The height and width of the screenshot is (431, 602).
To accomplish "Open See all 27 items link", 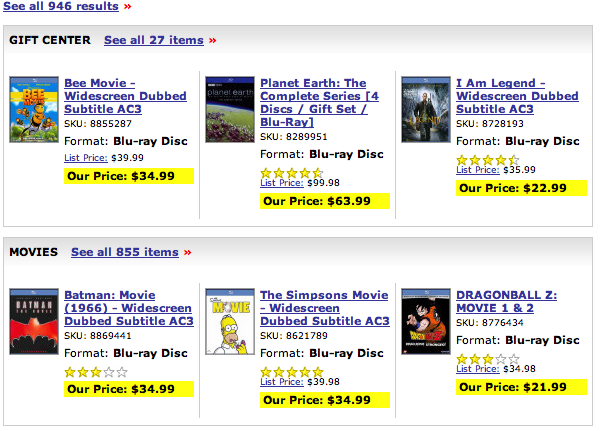I will click(x=153, y=40).
